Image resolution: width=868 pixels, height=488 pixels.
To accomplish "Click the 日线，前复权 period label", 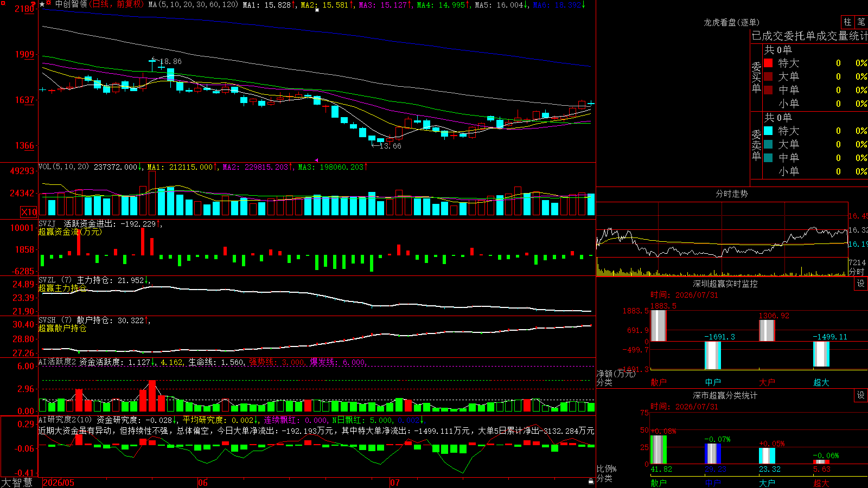I will click(x=117, y=4).
